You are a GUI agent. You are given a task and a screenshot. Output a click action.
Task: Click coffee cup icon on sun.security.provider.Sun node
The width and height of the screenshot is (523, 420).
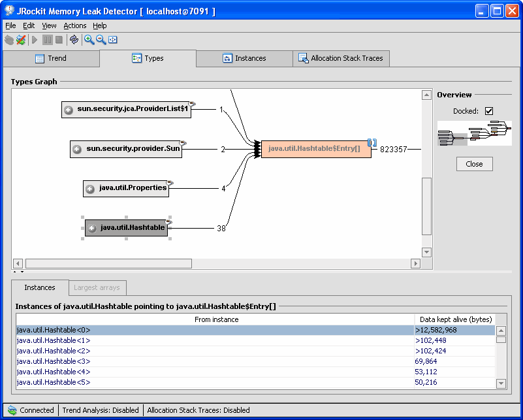click(x=183, y=143)
